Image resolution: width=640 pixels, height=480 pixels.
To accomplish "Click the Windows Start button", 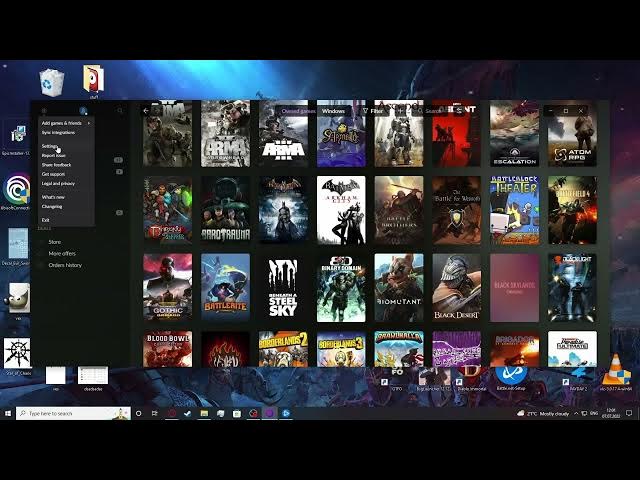I will (x=8, y=413).
